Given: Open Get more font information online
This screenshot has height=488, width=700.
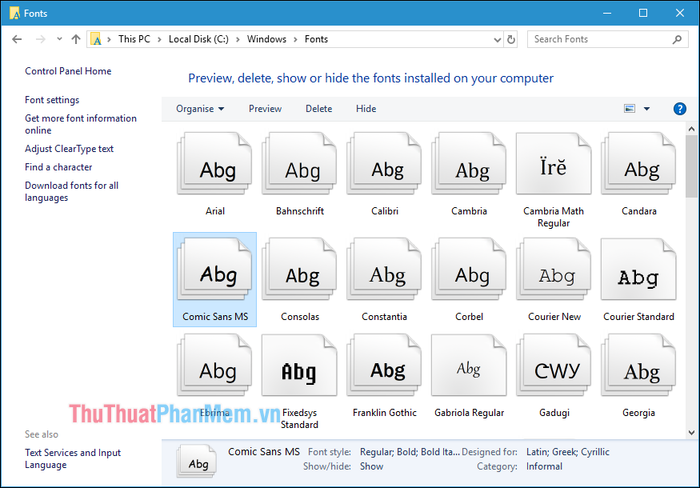Looking at the screenshot, I should tap(80, 124).
